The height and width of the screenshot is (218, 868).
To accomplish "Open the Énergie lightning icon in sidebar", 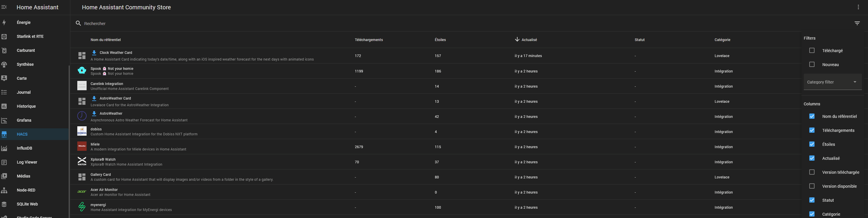I will pos(4,22).
